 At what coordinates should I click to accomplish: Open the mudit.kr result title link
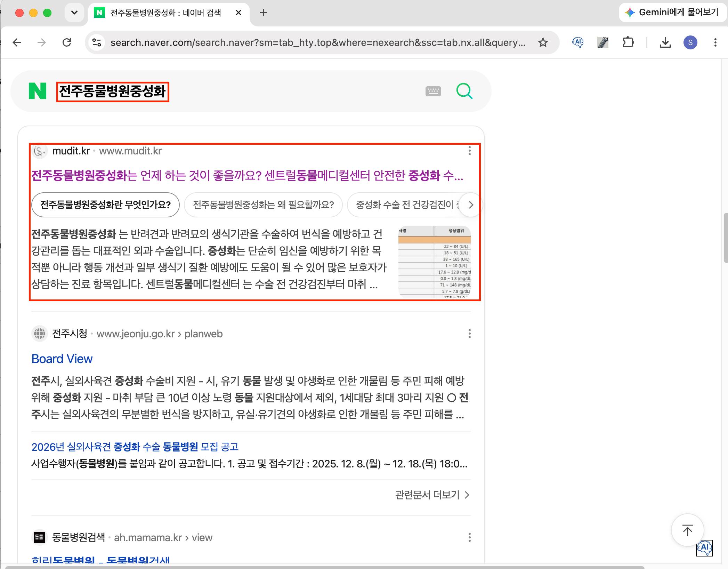coord(247,175)
